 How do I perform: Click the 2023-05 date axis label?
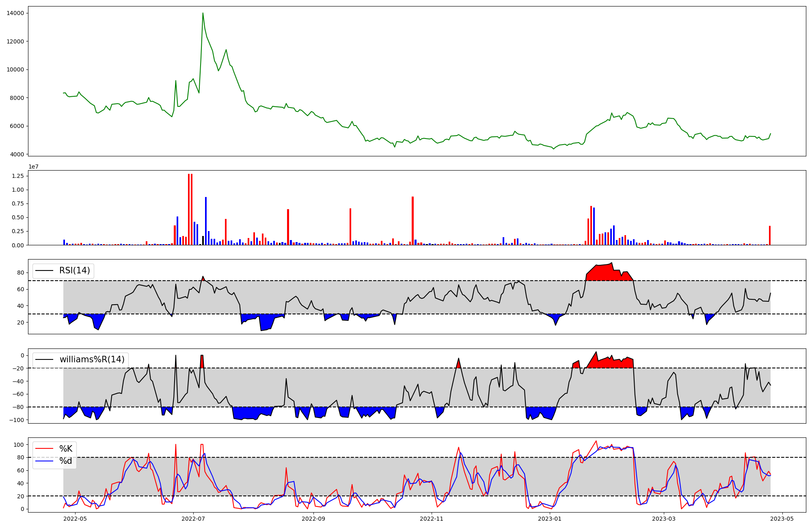(782, 519)
